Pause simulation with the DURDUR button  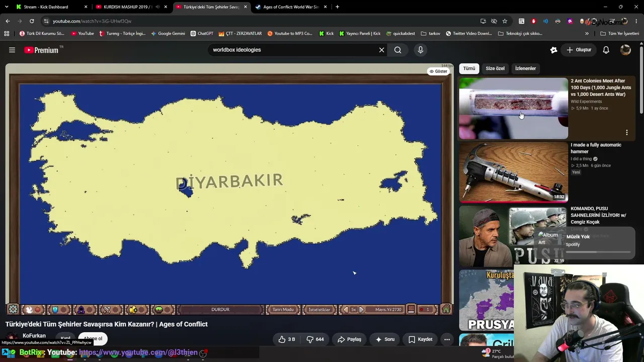pyautogui.click(x=220, y=310)
